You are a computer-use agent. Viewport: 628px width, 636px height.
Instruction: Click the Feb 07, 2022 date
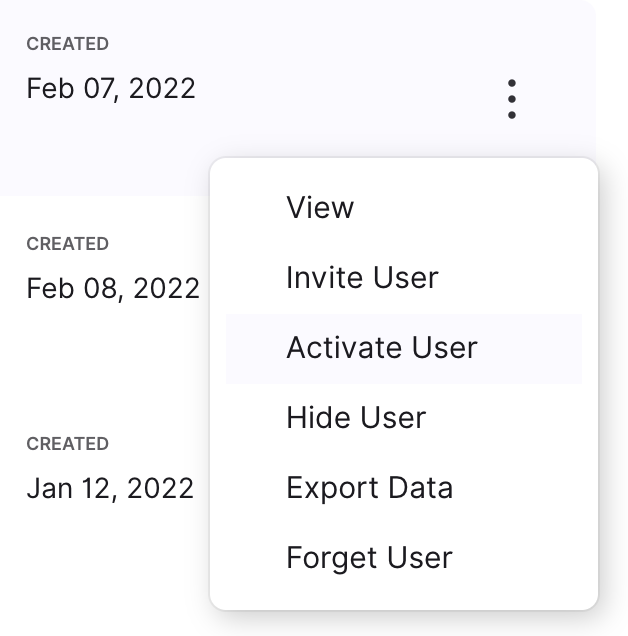coord(111,88)
